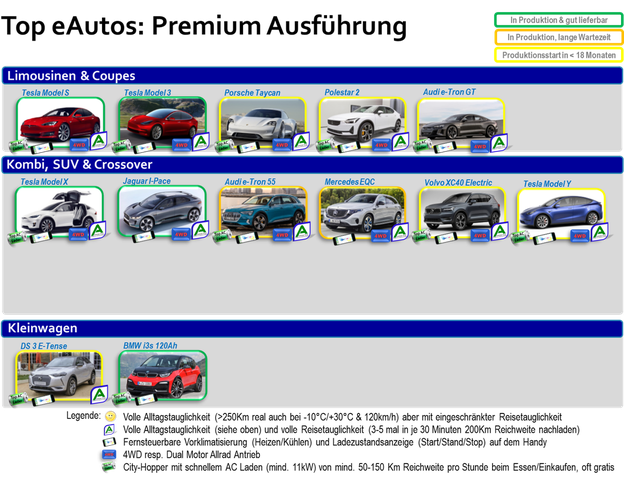The image size is (624, 479).
Task: Click the 'Mercedes EQC' label
Action: click(x=349, y=182)
